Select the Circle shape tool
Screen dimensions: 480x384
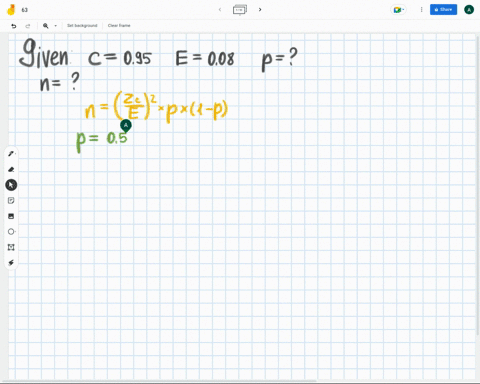[11, 232]
